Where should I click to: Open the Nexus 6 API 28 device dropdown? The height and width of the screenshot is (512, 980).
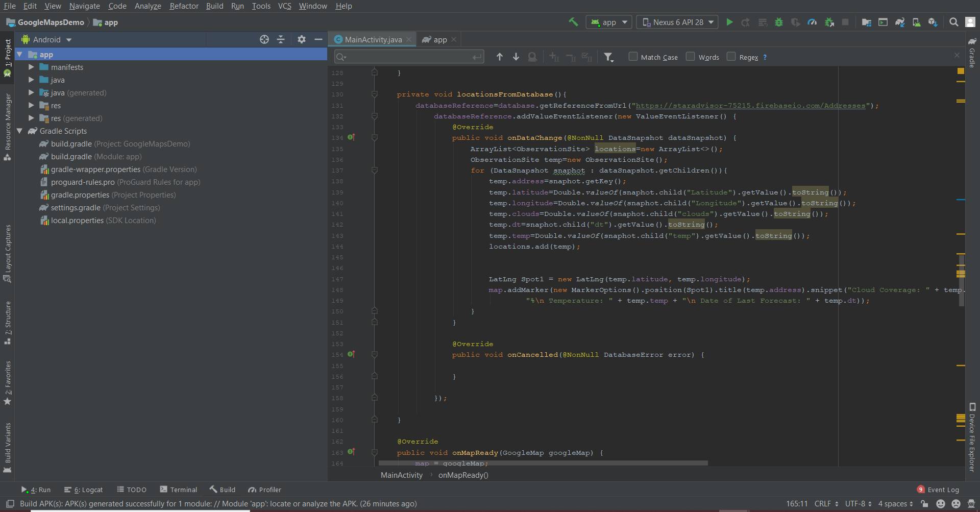click(x=677, y=22)
